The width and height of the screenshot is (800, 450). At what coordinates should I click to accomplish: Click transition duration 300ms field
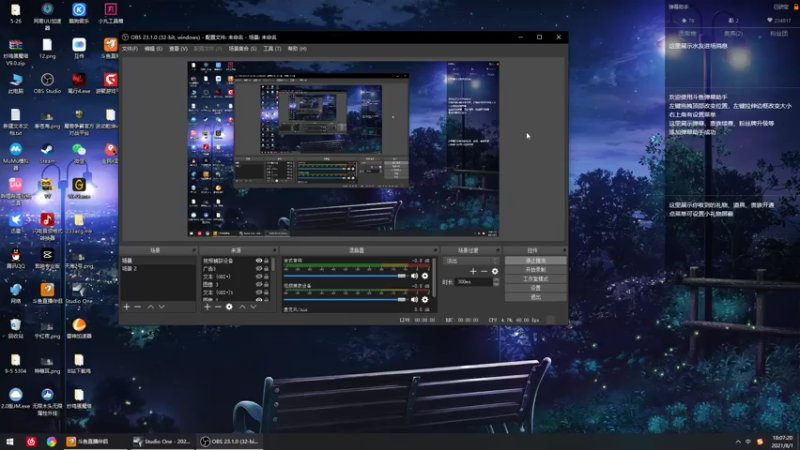(x=473, y=282)
